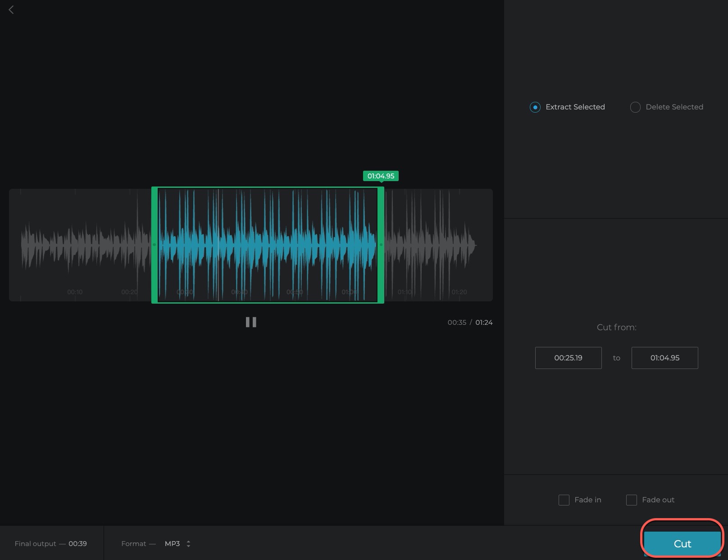Select the Extract Selected option
Image resolution: width=728 pixels, height=560 pixels.
click(535, 107)
